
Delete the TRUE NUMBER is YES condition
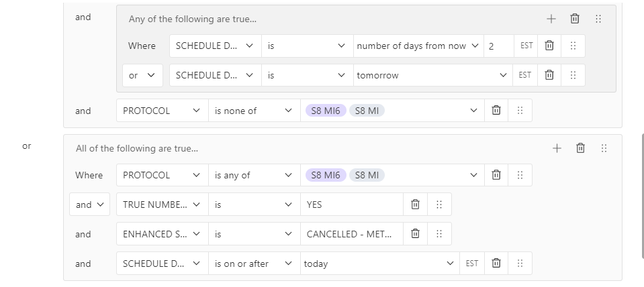[415, 204]
